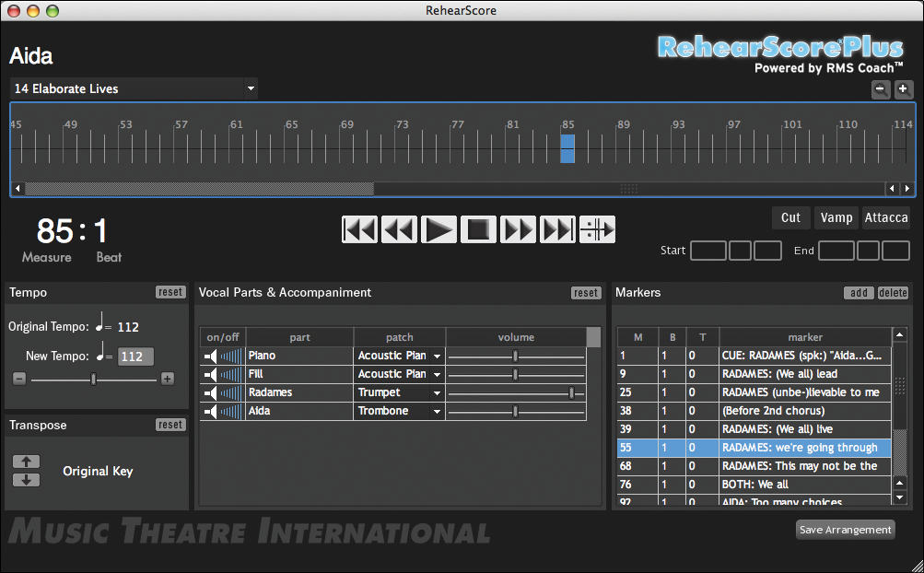Click the Cut button
The image size is (924, 573).
click(x=790, y=217)
